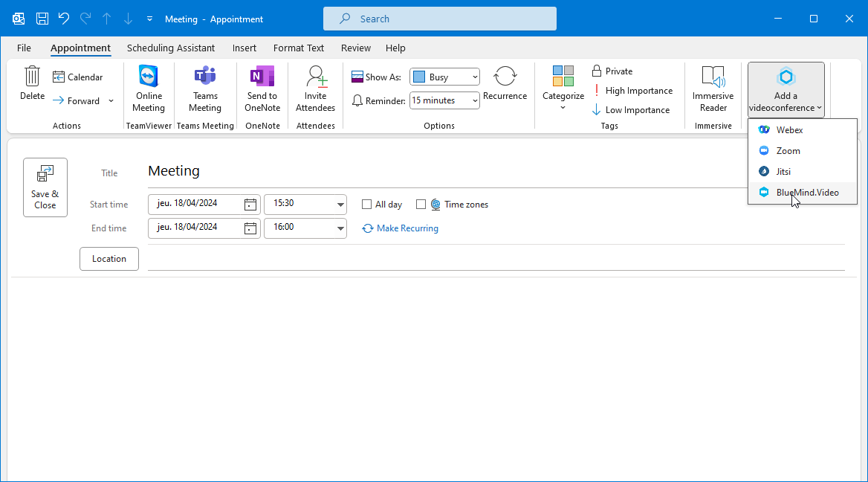Viewport: 868px width, 482px height.
Task: Click the TeamViewer Online Meeting icon
Action: [x=149, y=77]
